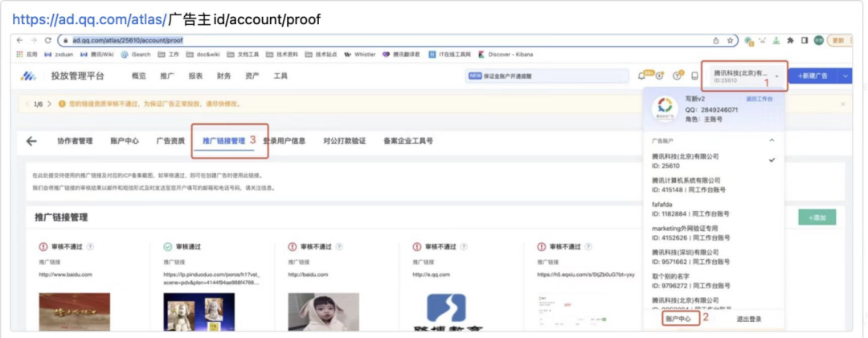This screenshot has width=868, height=338.
Task: Open the 腾讯翻译君 bookmark
Action: [x=401, y=54]
